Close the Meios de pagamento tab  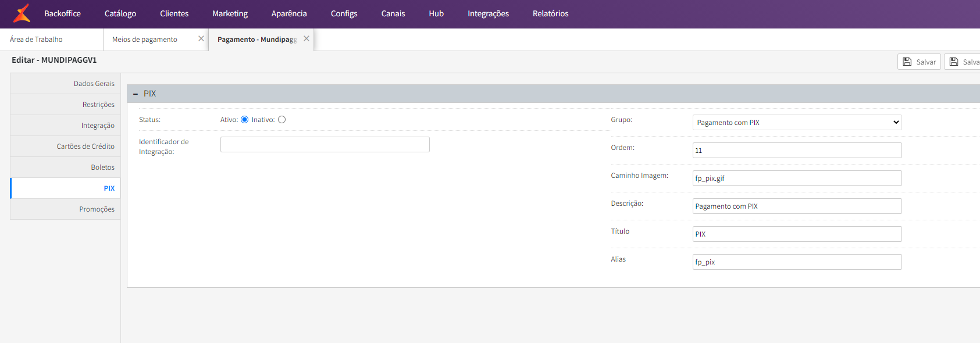[x=201, y=38]
